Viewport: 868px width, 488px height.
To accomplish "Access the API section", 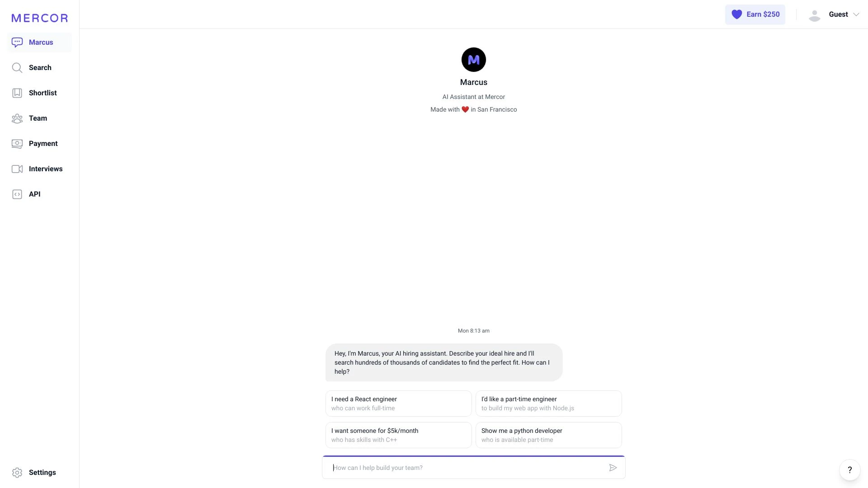I will pyautogui.click(x=34, y=194).
